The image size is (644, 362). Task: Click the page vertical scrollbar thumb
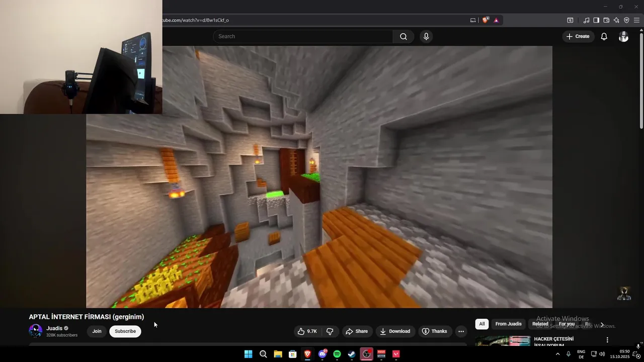[x=641, y=80]
